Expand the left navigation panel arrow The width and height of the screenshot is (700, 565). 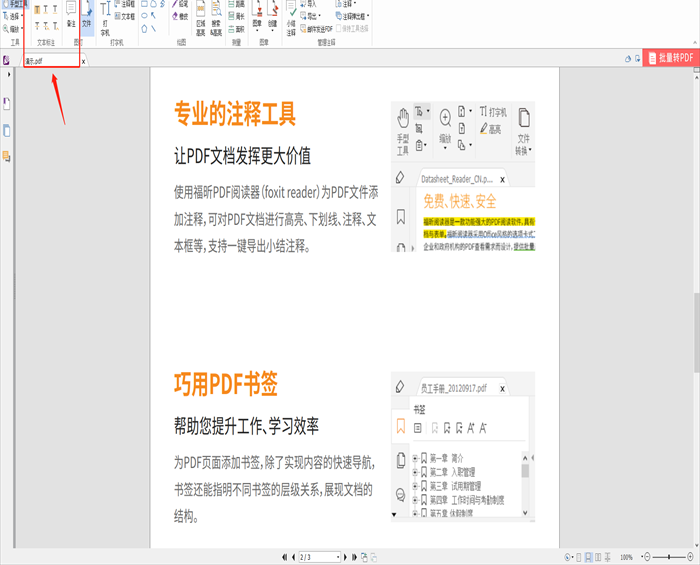point(9,75)
